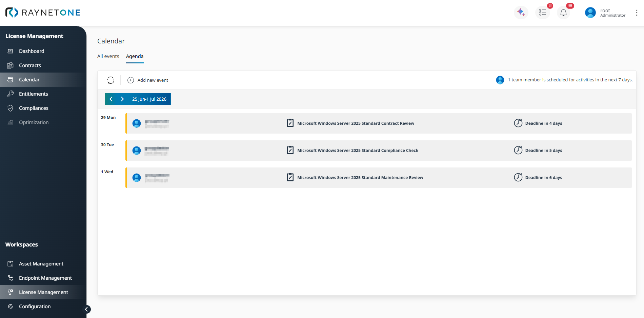Click the root Administrator user name
The height and width of the screenshot is (318, 644).
pyautogui.click(x=613, y=13)
